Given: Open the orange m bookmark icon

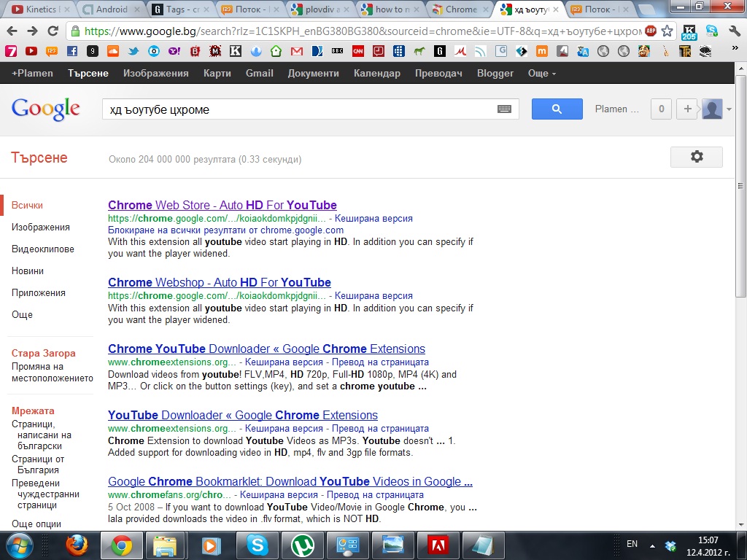Looking at the screenshot, I should 542,51.
